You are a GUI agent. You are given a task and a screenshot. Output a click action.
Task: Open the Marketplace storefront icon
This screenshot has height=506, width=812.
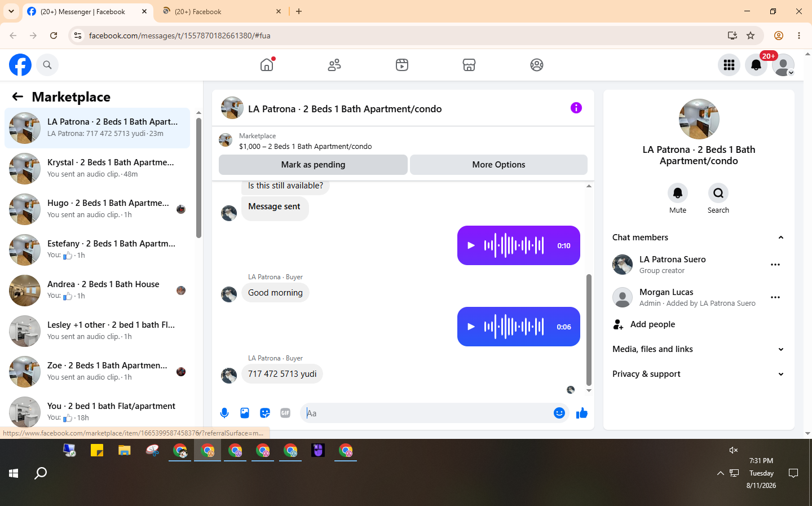pos(469,65)
